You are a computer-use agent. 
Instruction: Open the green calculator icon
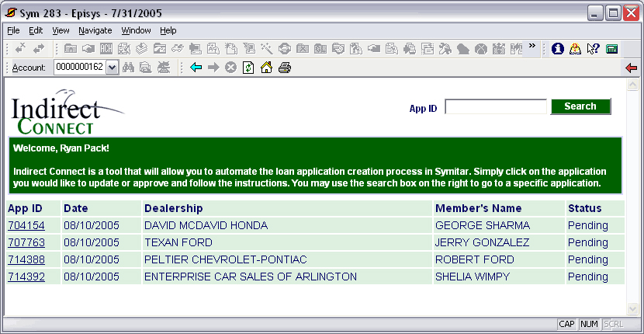[x=612, y=49]
